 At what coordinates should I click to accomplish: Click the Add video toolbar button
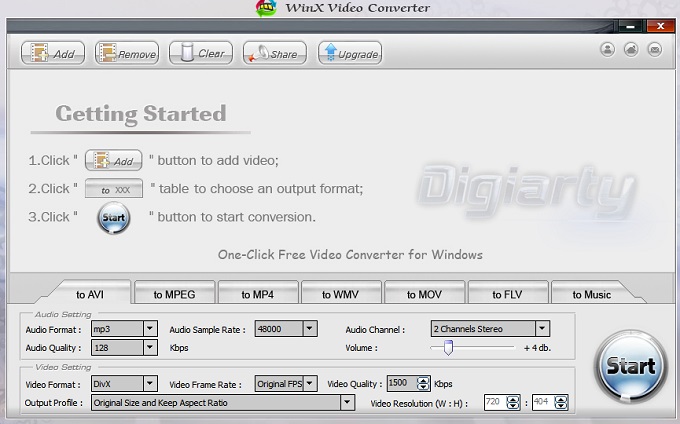point(52,53)
